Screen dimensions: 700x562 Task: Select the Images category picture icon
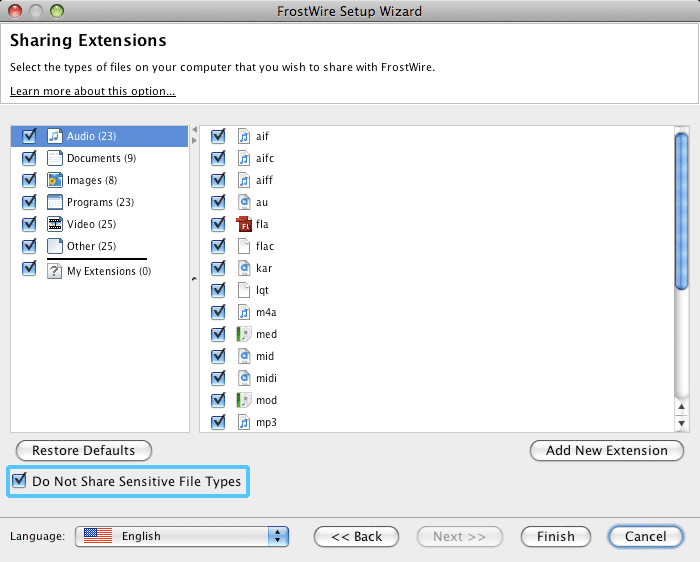point(54,180)
